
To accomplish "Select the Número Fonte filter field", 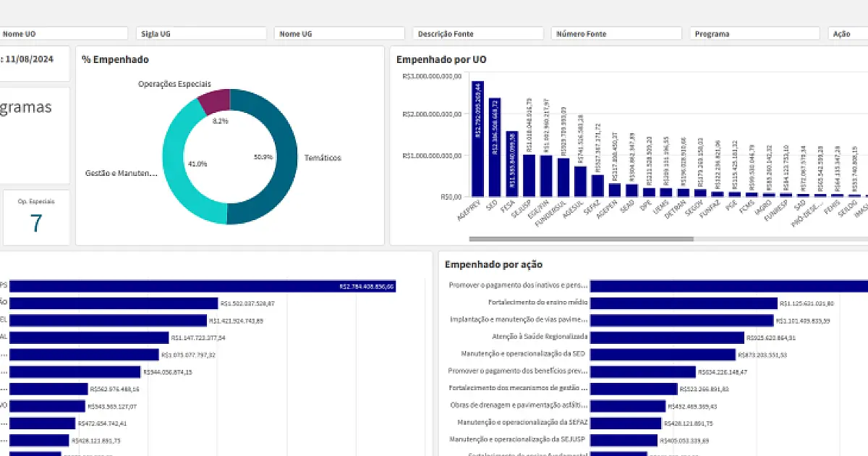I will click(616, 33).
